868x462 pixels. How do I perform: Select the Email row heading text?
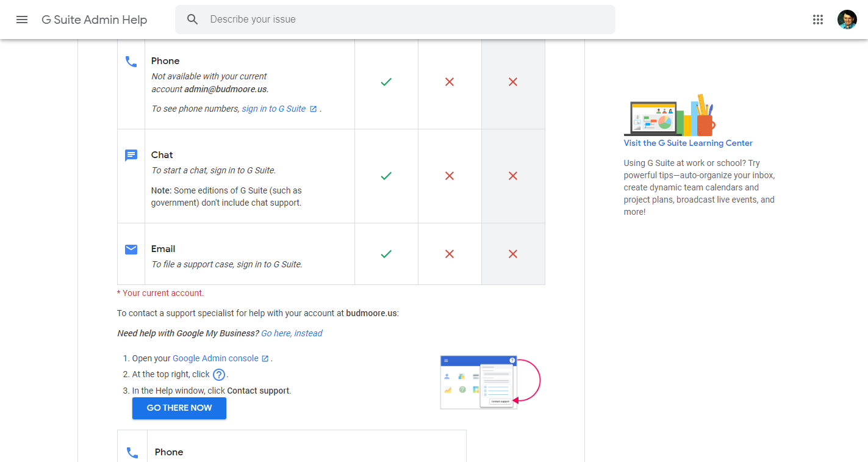(163, 249)
